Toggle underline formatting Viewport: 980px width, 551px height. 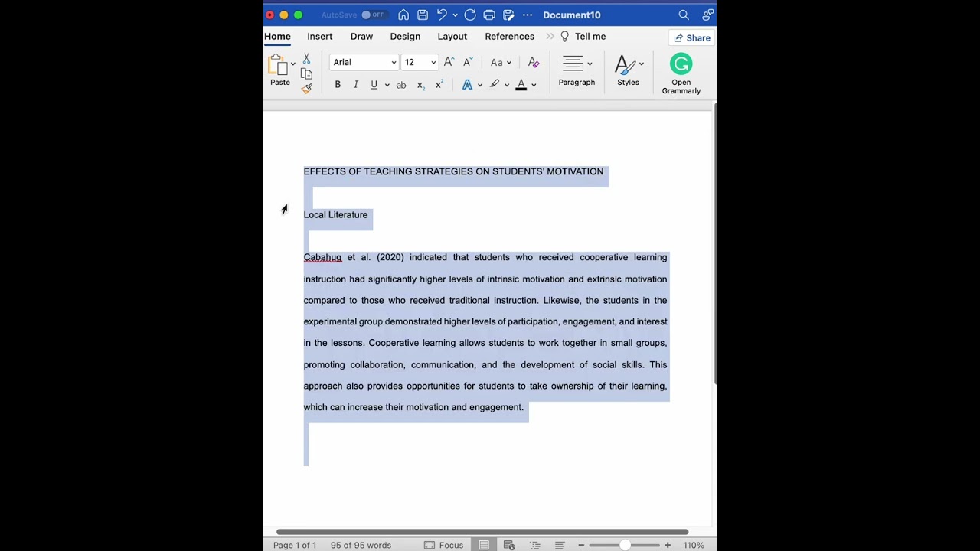tap(374, 85)
